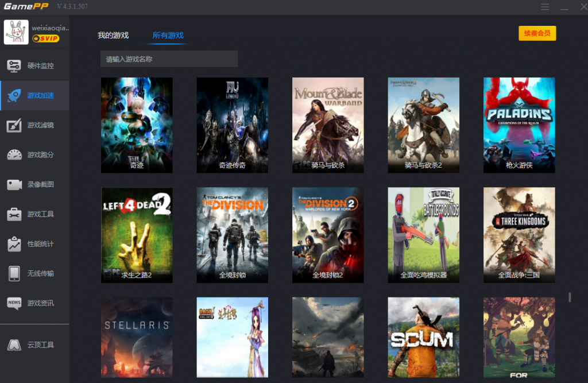Click the SVIP membership badge
Screen dimensions: 588x383
[46, 38]
